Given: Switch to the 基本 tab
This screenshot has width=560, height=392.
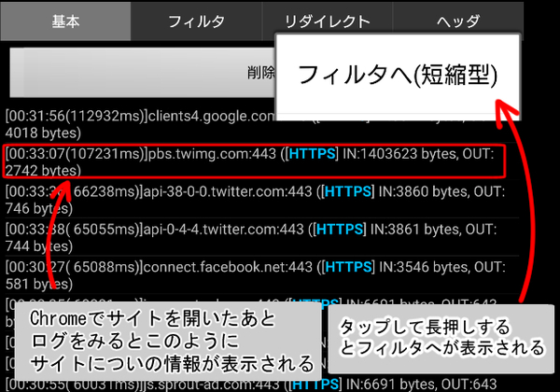Looking at the screenshot, I should (65, 21).
